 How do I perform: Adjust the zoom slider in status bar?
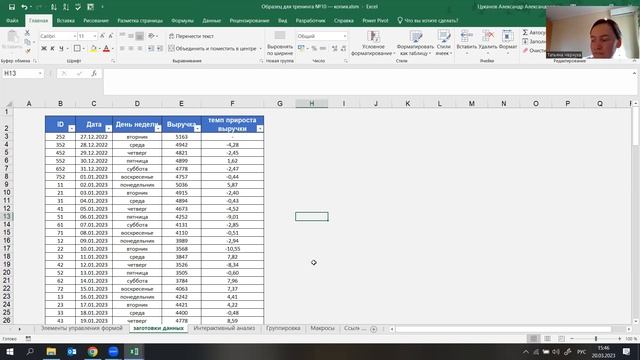(596, 339)
